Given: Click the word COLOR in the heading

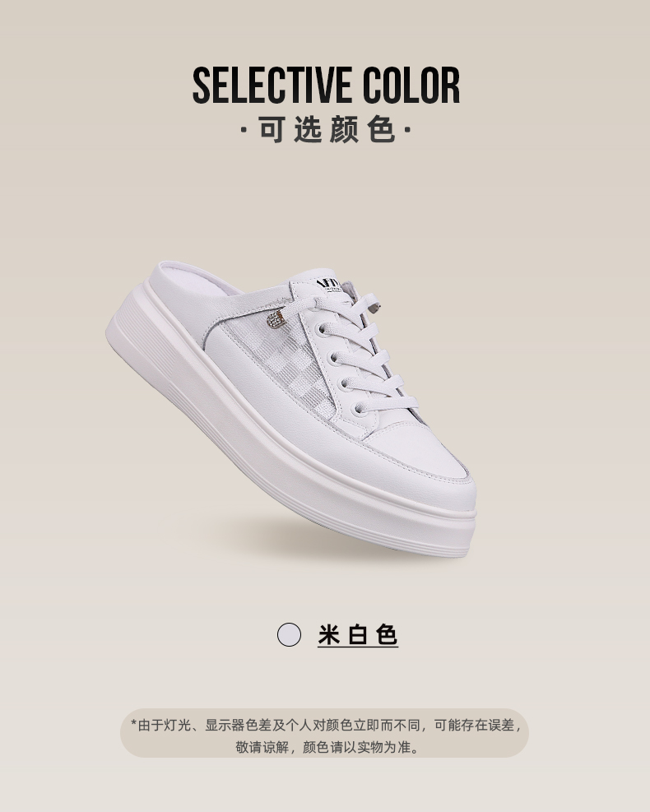Looking at the screenshot, I should coord(411,85).
